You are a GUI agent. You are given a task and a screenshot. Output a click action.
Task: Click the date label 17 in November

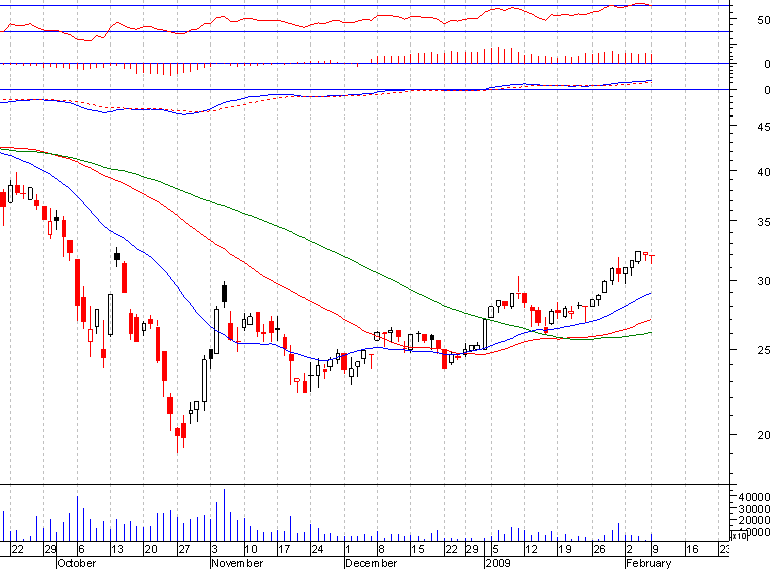[x=284, y=549]
